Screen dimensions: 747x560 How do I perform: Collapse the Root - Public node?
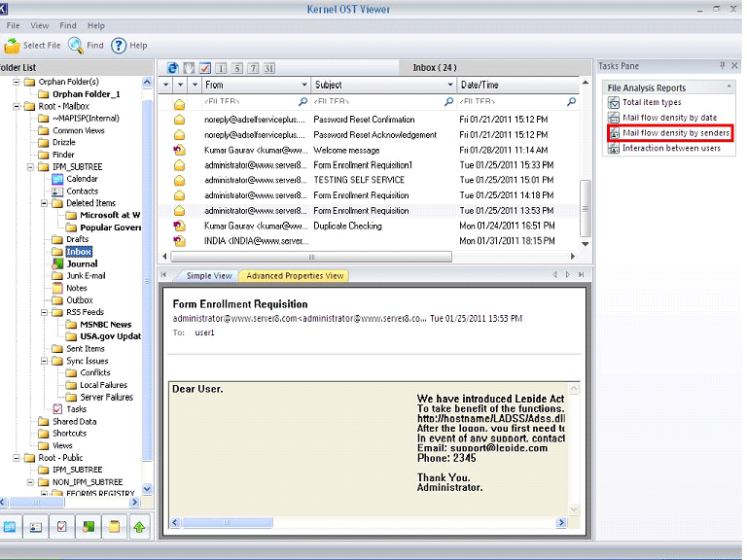(17, 458)
